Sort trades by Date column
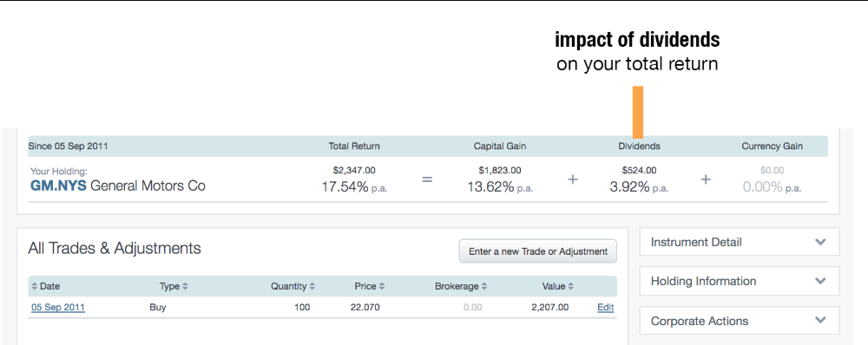Viewport: 868px width, 345px height. coord(45,286)
